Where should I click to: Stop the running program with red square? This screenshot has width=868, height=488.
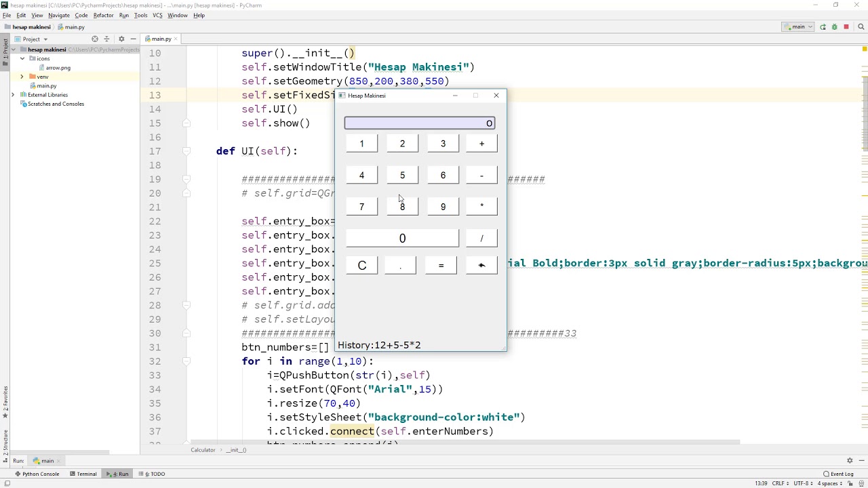tap(846, 27)
